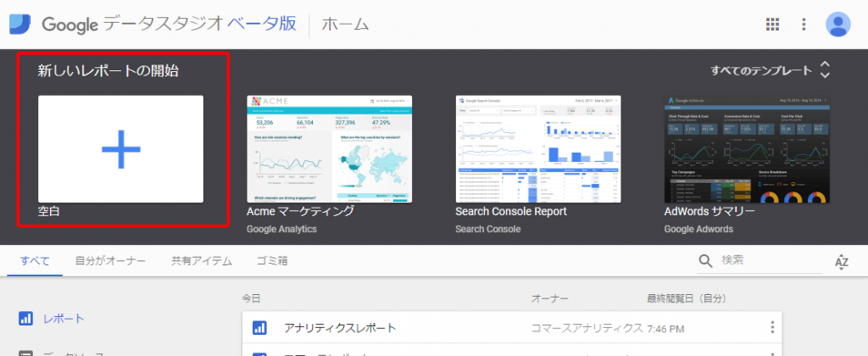Open レポート in the left sidebar
868x356 pixels.
[x=64, y=319]
